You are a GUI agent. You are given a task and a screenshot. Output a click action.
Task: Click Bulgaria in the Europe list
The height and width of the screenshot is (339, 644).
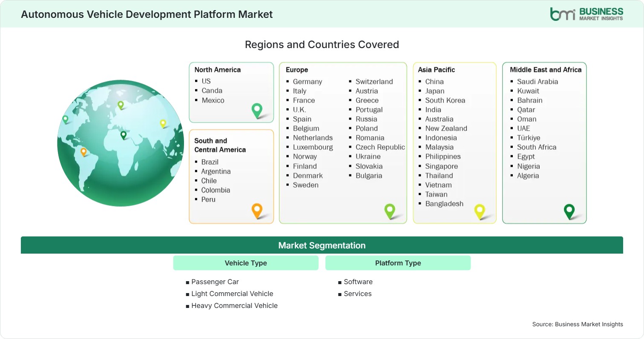[x=369, y=176]
